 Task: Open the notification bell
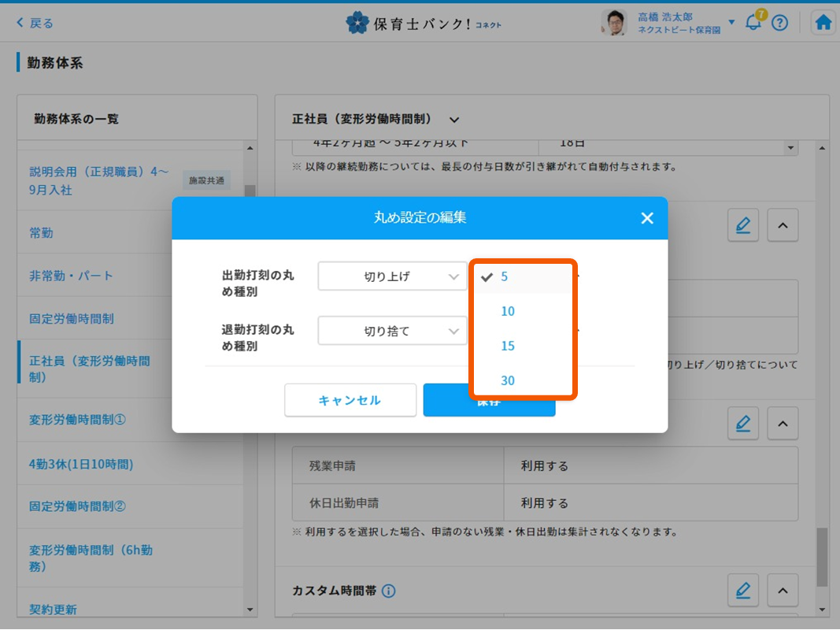tap(753, 23)
